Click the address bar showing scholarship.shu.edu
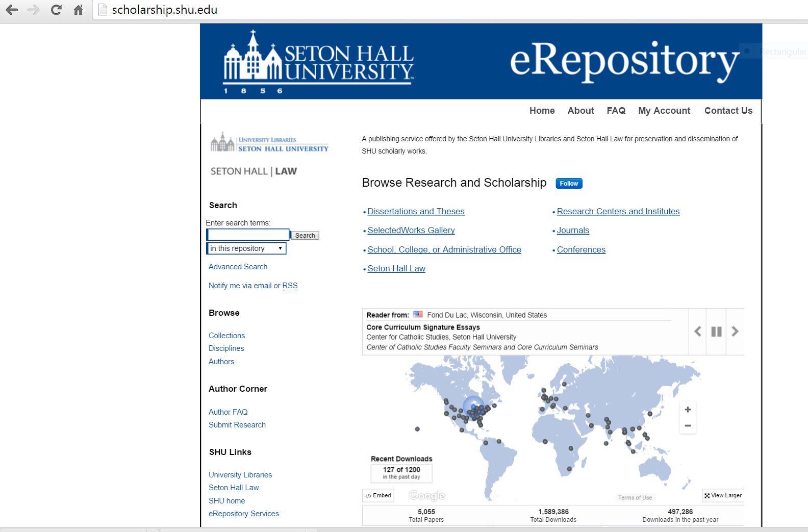 click(449, 10)
